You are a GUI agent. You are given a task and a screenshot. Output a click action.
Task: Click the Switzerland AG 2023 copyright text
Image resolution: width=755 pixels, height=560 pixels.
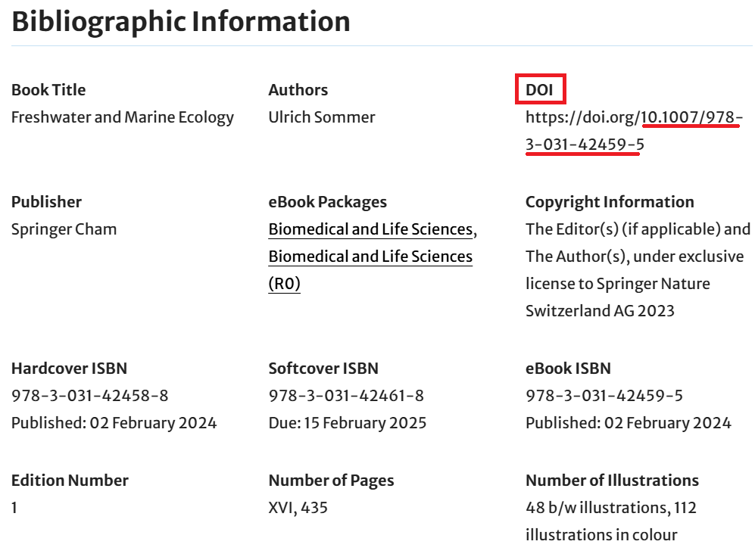point(600,311)
